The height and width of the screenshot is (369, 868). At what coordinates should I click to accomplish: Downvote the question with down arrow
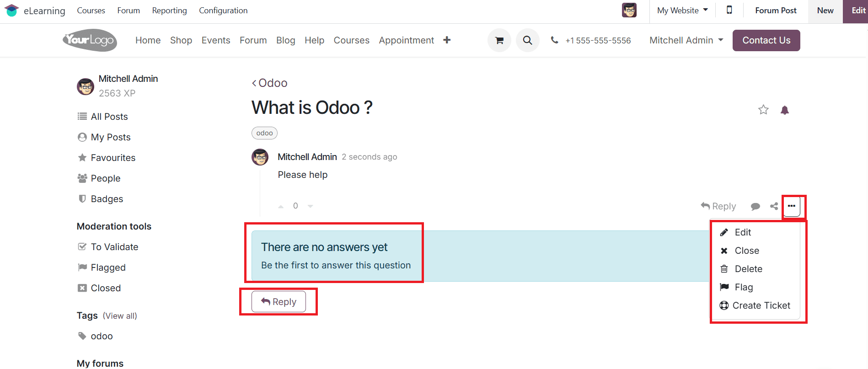311,206
